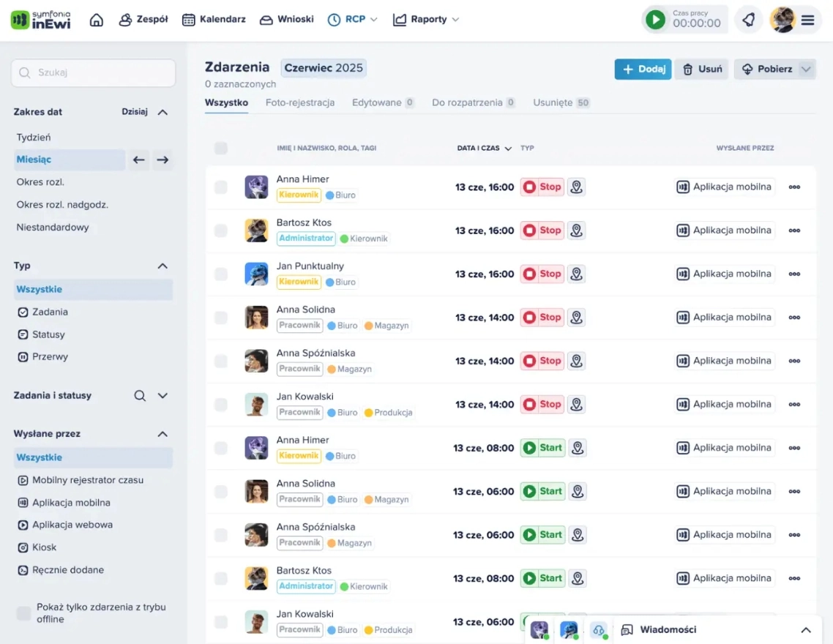Show location pin for Anna Himer Stop event
833x644 pixels.
point(576,187)
